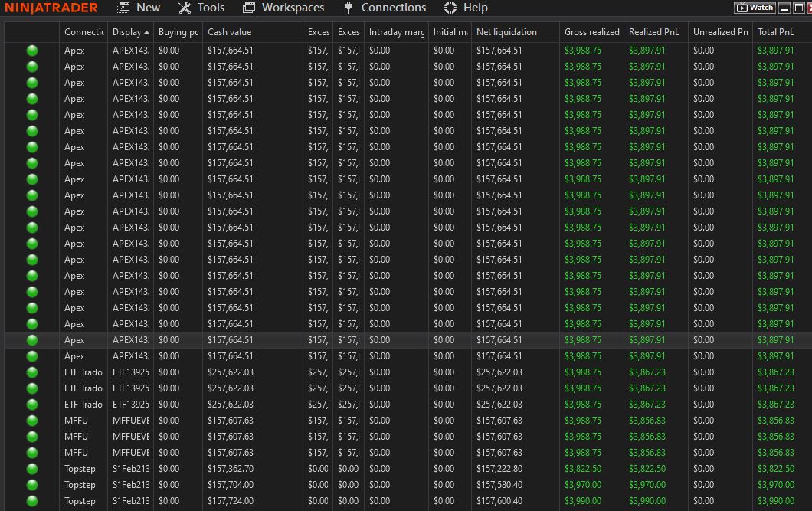812x511 pixels.
Task: Click the Initial margin column header
Action: pyautogui.click(x=450, y=32)
